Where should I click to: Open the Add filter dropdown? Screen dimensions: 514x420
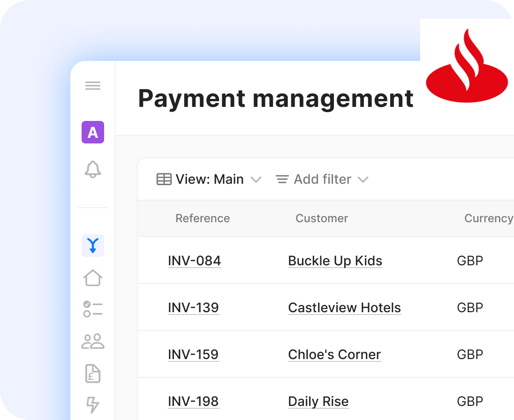pos(322,180)
